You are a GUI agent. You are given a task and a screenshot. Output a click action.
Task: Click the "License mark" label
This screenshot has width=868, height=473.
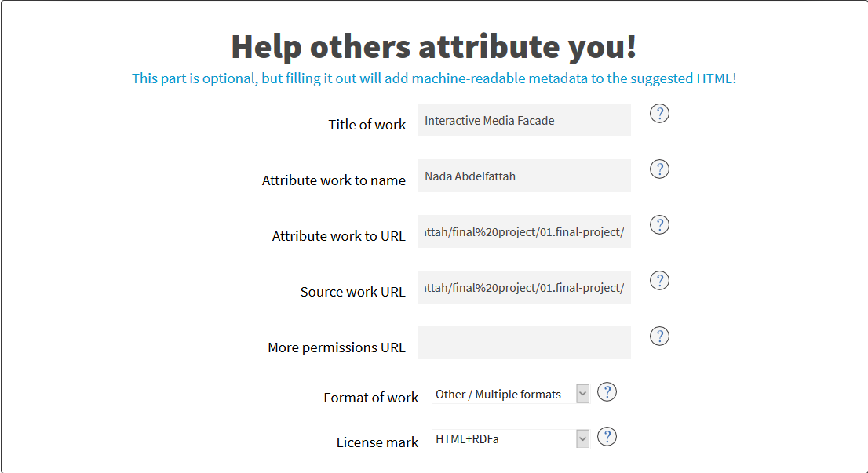click(377, 442)
